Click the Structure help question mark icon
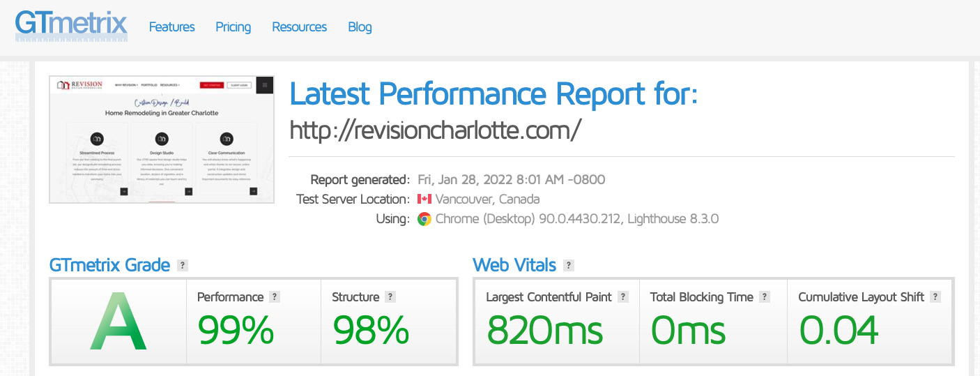 click(x=390, y=296)
